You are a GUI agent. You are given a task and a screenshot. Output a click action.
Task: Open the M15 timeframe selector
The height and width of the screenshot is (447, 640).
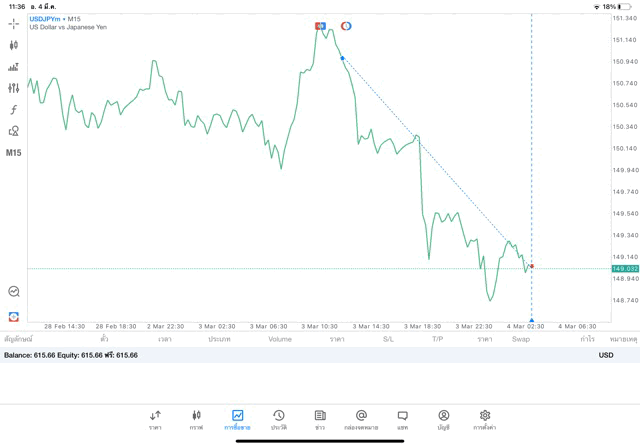point(13,153)
